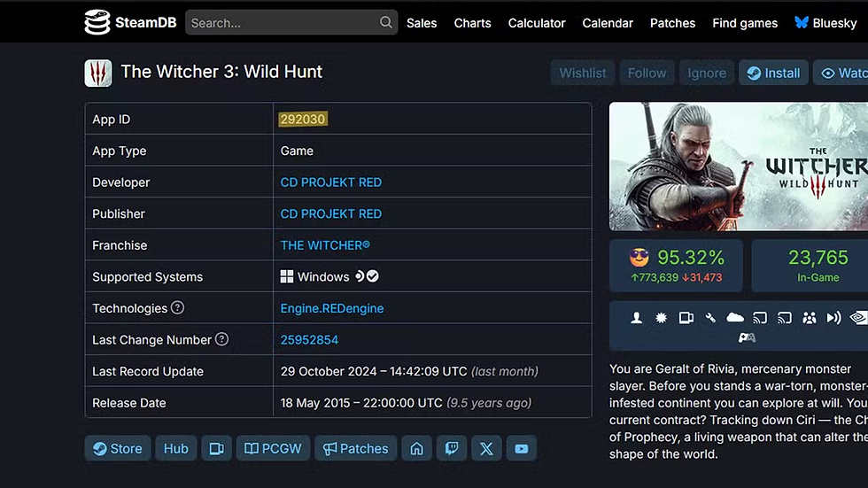Toggle Follow for this game

[x=647, y=73]
